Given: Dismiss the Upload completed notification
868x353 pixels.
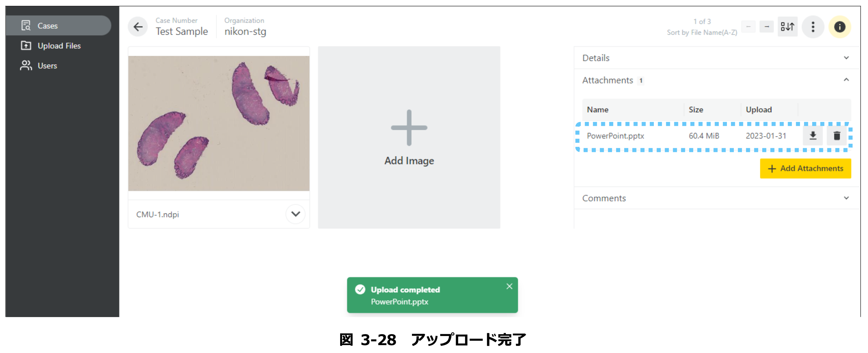Looking at the screenshot, I should [509, 286].
